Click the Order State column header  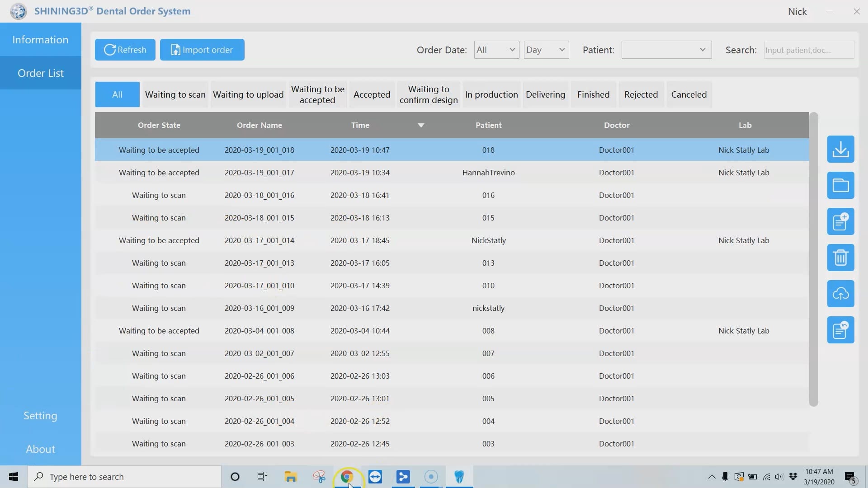pyautogui.click(x=159, y=125)
